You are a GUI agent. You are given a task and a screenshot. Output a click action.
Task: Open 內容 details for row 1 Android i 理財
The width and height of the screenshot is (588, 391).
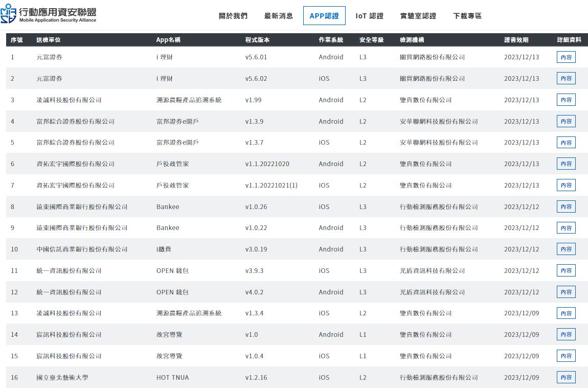[566, 57]
